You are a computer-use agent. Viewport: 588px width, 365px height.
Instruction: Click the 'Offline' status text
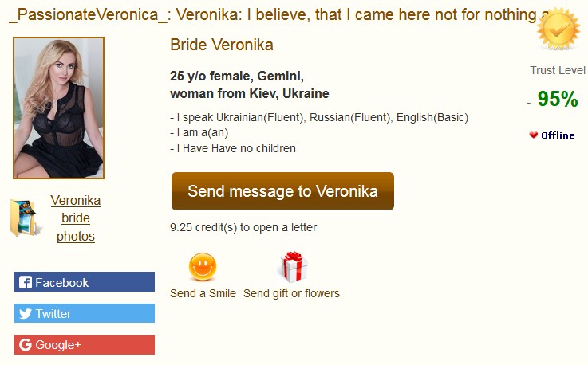coord(558,135)
